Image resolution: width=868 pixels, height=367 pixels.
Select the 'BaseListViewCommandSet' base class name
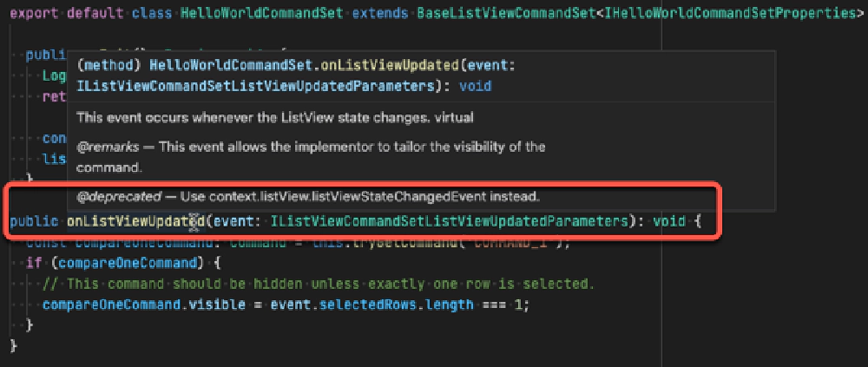tap(505, 13)
